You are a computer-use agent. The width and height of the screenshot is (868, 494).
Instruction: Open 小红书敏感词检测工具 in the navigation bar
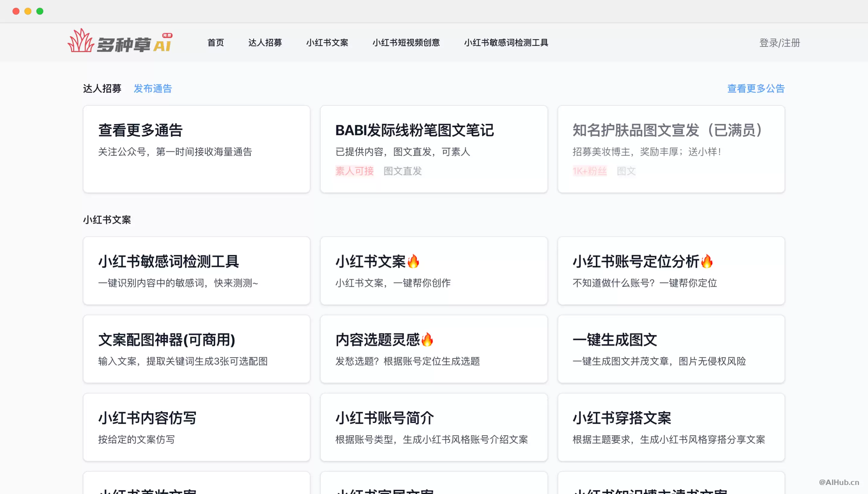506,43
